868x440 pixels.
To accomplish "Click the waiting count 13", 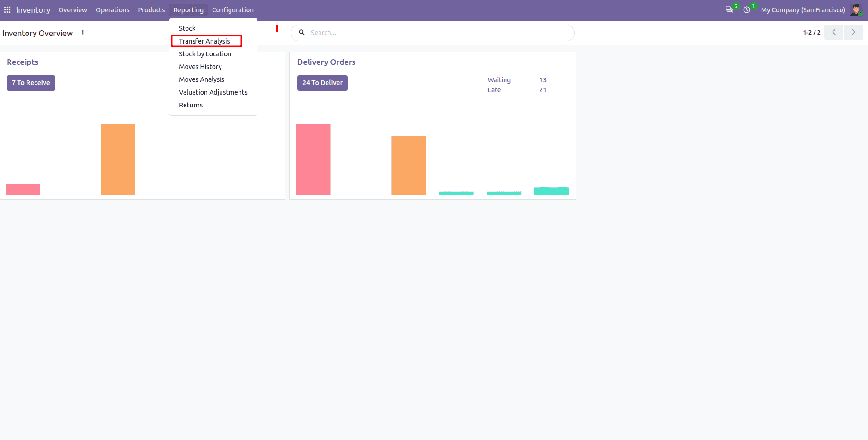I will tap(543, 80).
